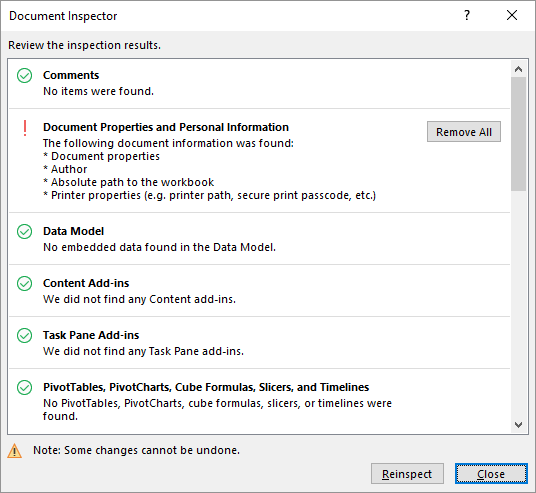Select PivotTables, PivotCharts, Cube Formulas heading

[206, 387]
